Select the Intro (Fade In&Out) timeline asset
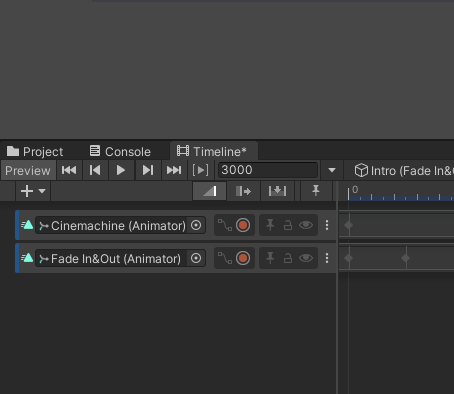The image size is (454, 394). (403, 171)
